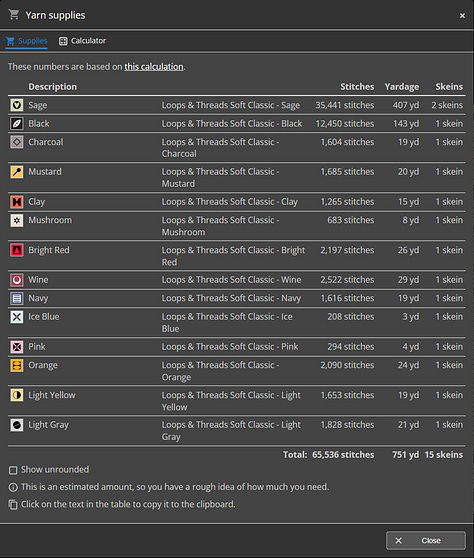
Task: Click the 'Charcoal' description name
Action: pos(46,142)
